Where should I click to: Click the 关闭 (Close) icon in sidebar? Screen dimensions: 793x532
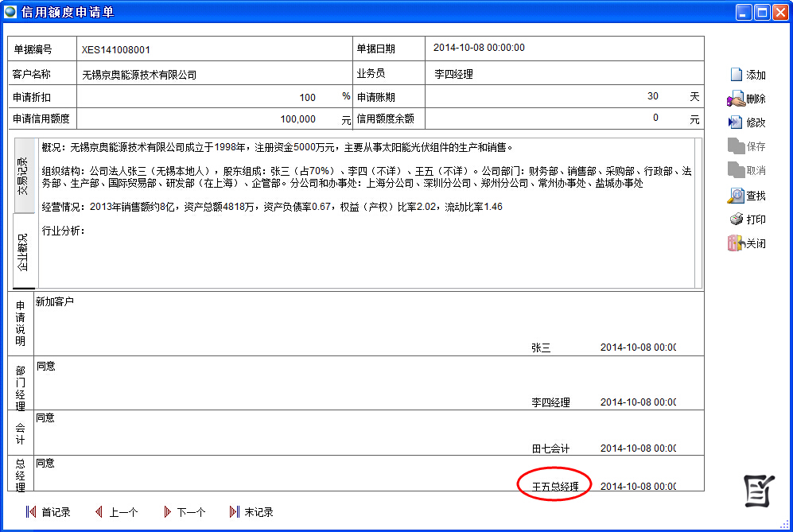tap(737, 243)
